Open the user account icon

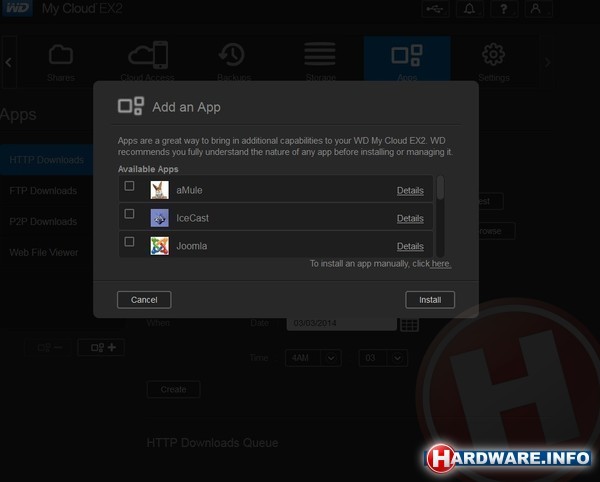click(537, 9)
